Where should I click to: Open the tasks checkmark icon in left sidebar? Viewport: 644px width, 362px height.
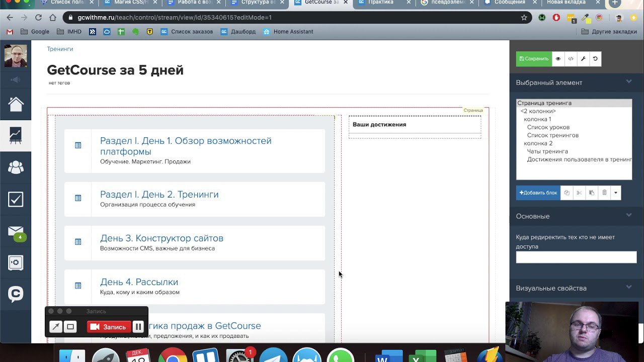[16, 199]
